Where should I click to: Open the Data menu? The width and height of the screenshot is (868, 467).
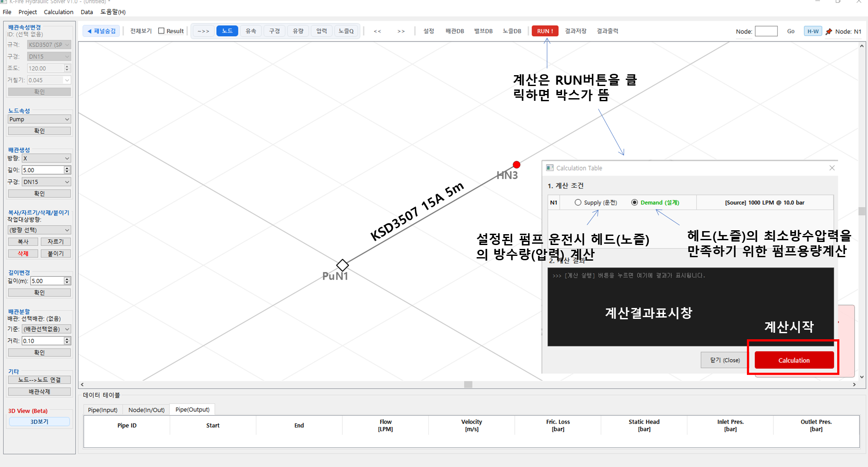pyautogui.click(x=87, y=12)
